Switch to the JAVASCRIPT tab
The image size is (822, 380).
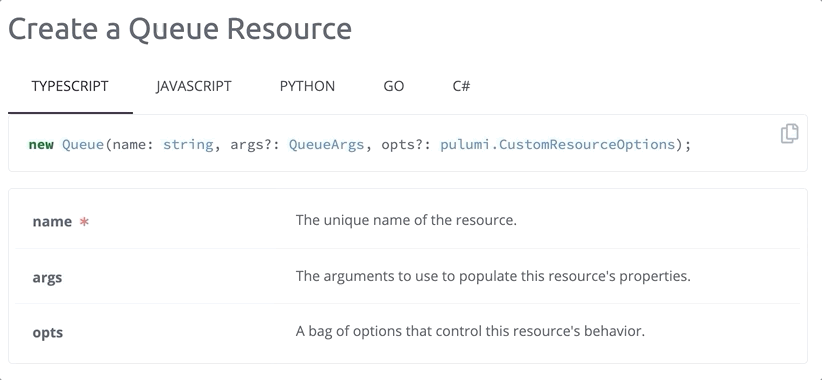[193, 86]
